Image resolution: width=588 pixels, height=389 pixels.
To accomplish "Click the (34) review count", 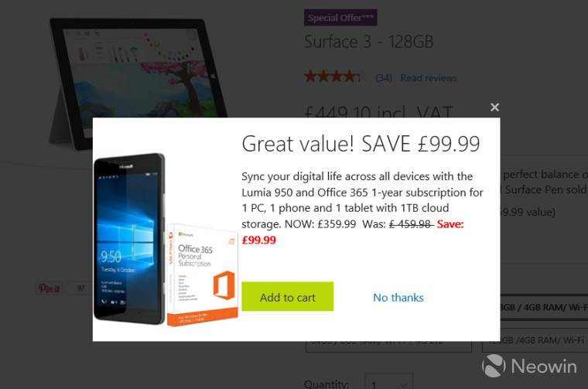I will pos(384,78).
